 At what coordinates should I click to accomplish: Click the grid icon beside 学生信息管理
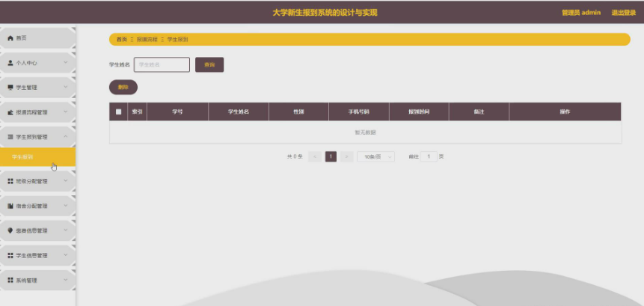pos(10,255)
